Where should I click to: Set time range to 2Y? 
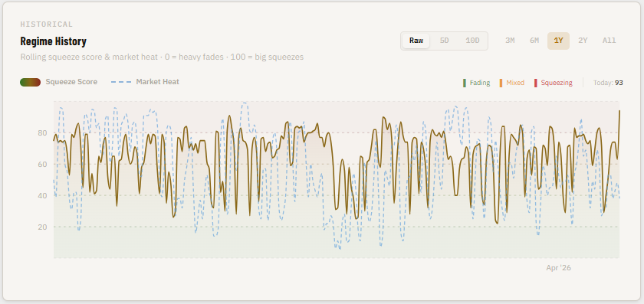[583, 41]
